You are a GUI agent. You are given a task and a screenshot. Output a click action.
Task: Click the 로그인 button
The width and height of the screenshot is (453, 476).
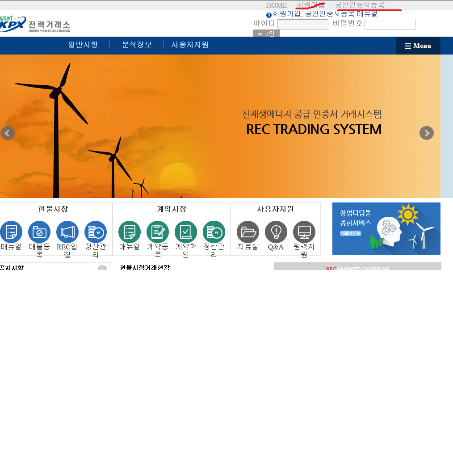coord(266,34)
